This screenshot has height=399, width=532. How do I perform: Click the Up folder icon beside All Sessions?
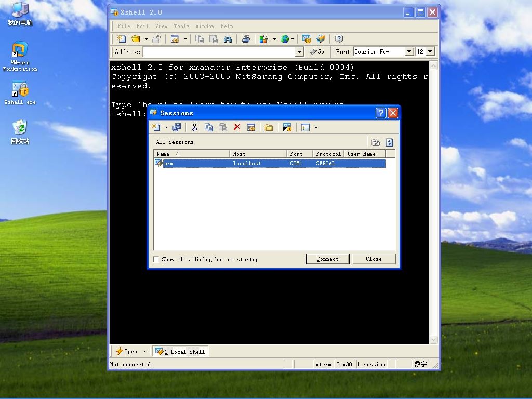(376, 142)
